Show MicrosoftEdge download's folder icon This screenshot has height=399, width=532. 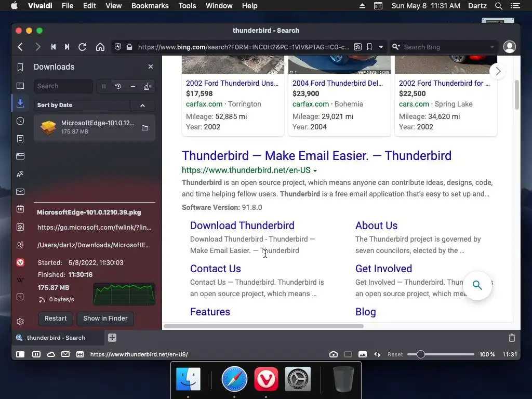pyautogui.click(x=145, y=128)
